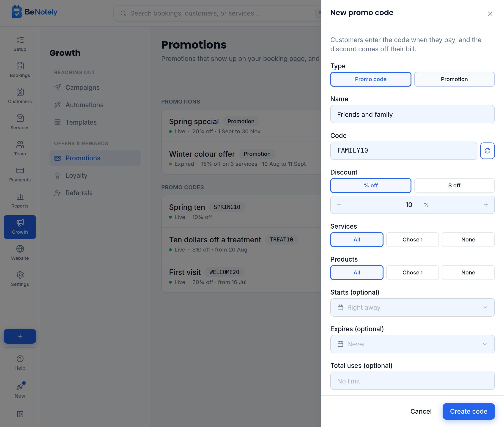Image resolution: width=504 pixels, height=427 pixels.
Task: Select Promo code type
Action: 371,79
